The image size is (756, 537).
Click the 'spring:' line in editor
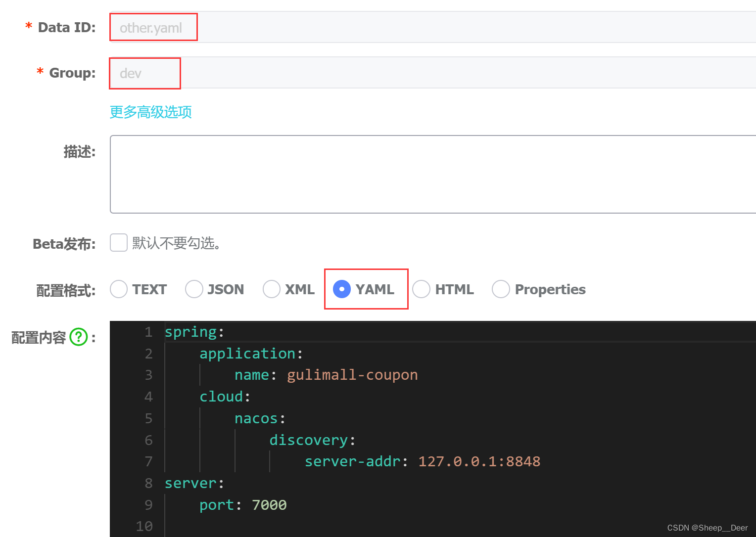[x=194, y=332]
